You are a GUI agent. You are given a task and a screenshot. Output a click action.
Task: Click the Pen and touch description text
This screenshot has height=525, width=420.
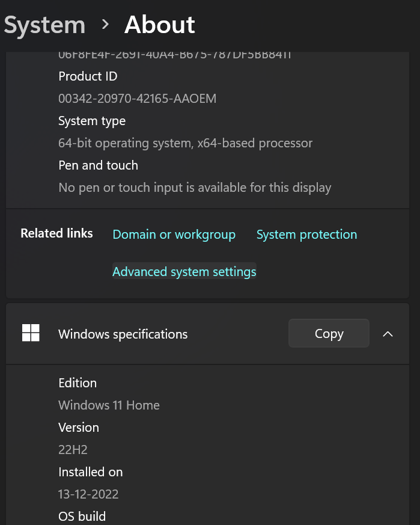point(195,188)
